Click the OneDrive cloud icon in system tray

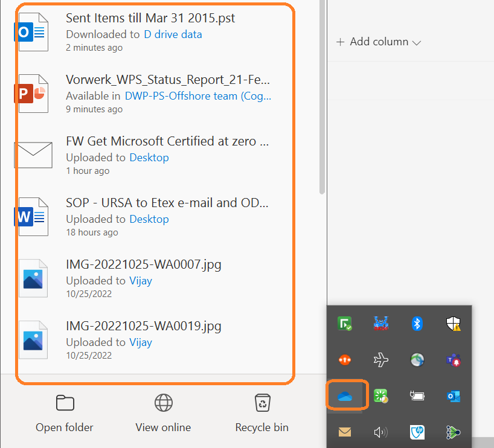(345, 395)
